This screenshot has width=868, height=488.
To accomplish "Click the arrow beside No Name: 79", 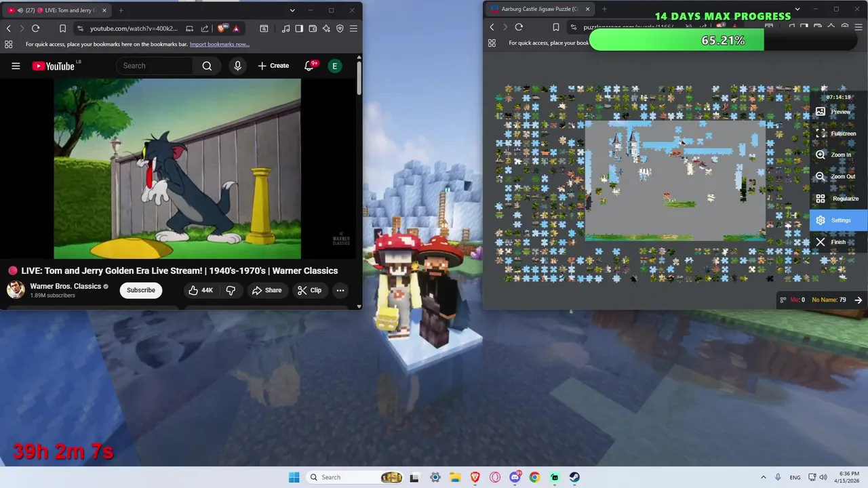I will [x=858, y=300].
